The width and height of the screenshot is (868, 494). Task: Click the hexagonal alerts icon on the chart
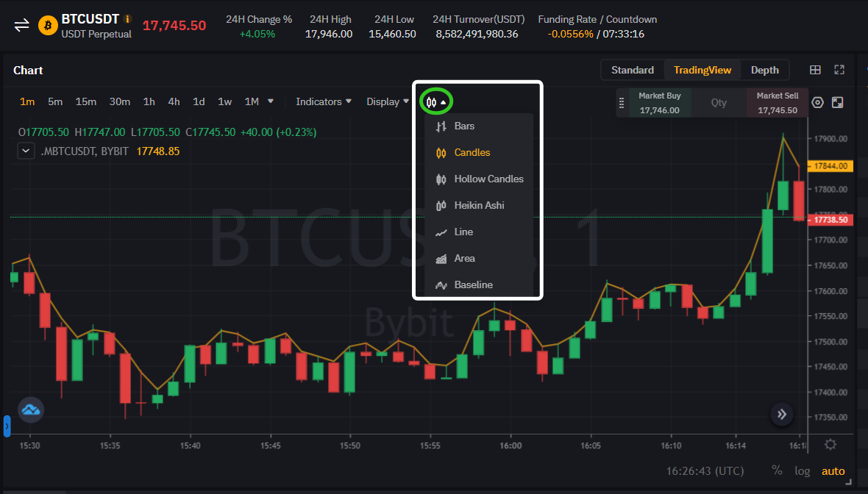(x=817, y=102)
